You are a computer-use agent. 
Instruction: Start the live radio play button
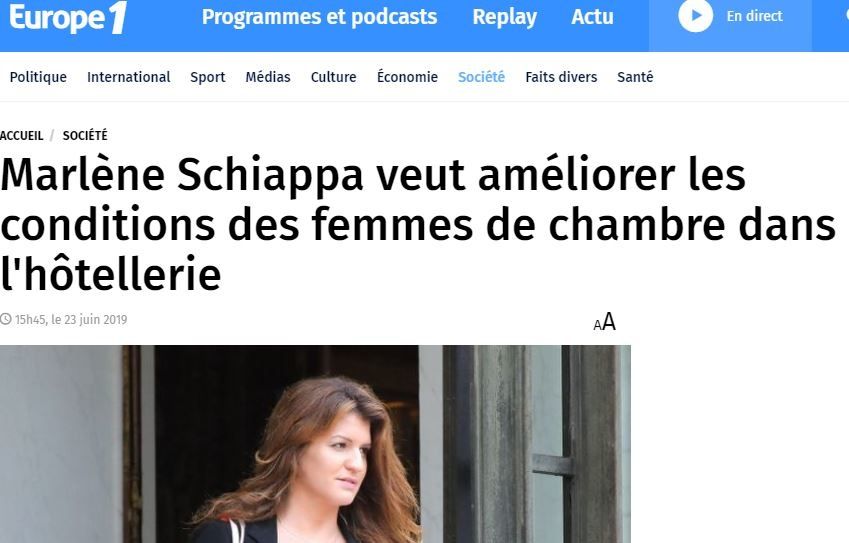695,16
